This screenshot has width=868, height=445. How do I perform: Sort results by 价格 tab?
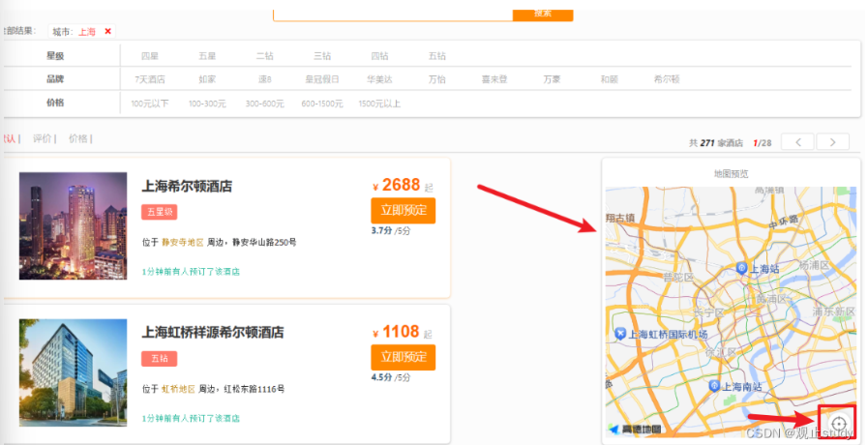[78, 138]
